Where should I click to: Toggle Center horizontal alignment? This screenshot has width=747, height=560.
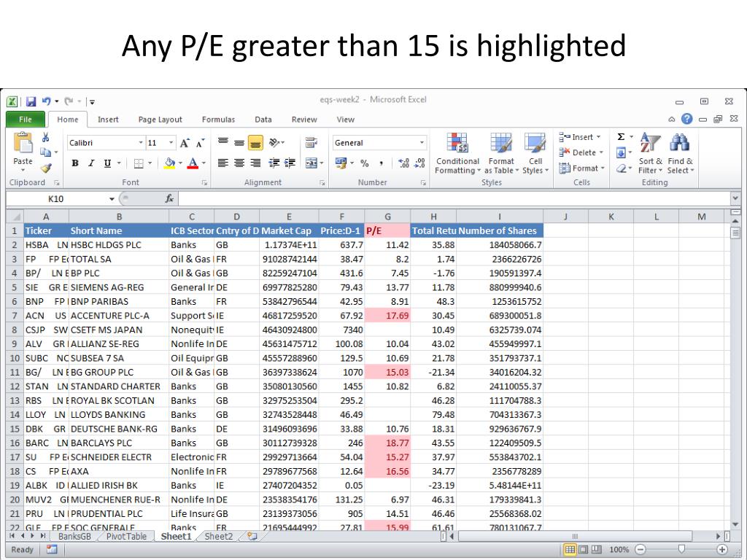[x=239, y=163]
